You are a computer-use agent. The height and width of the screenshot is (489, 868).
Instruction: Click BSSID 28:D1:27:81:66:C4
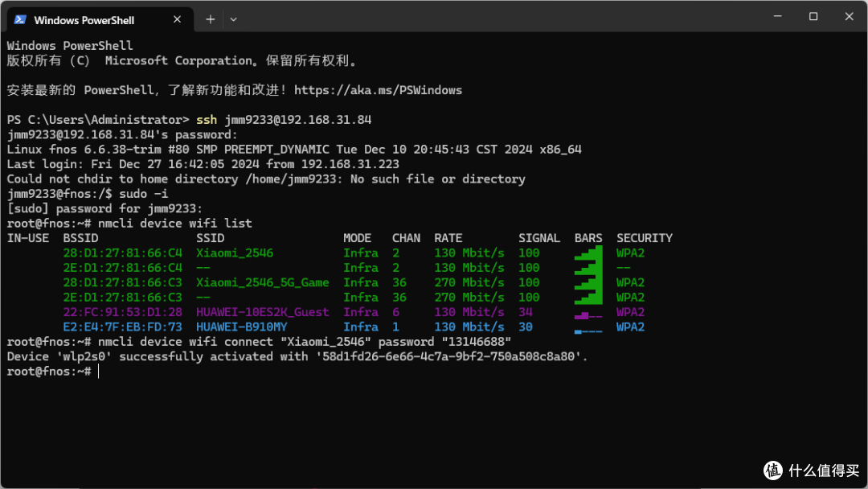coord(122,253)
